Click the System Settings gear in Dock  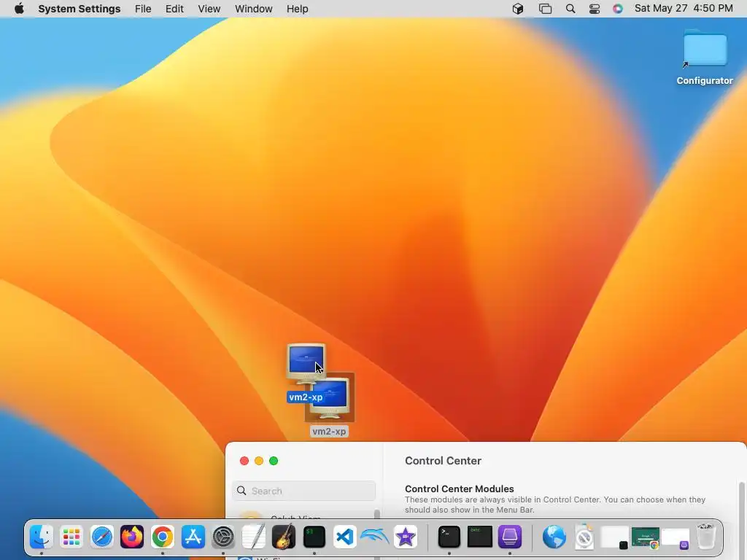coord(223,537)
